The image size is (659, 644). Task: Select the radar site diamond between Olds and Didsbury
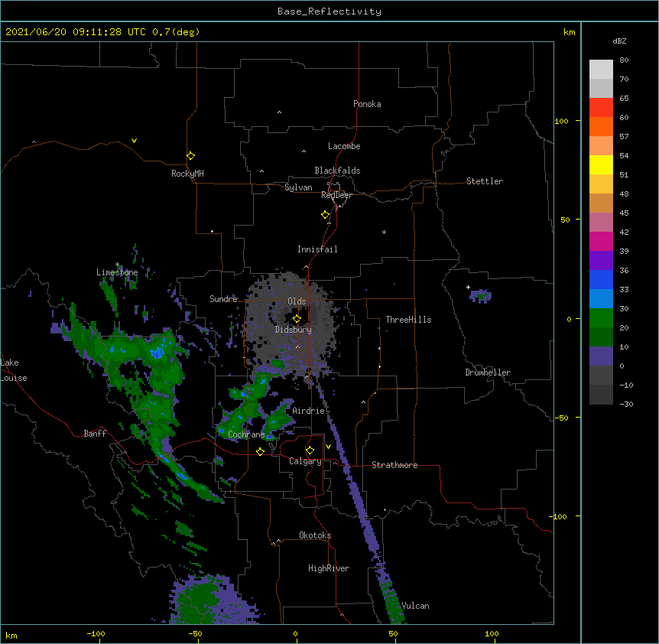point(297,319)
